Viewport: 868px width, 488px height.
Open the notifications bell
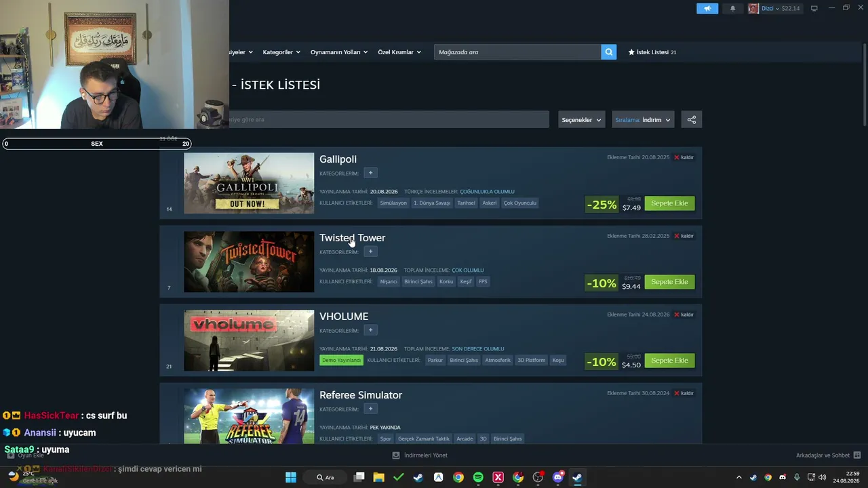click(732, 8)
